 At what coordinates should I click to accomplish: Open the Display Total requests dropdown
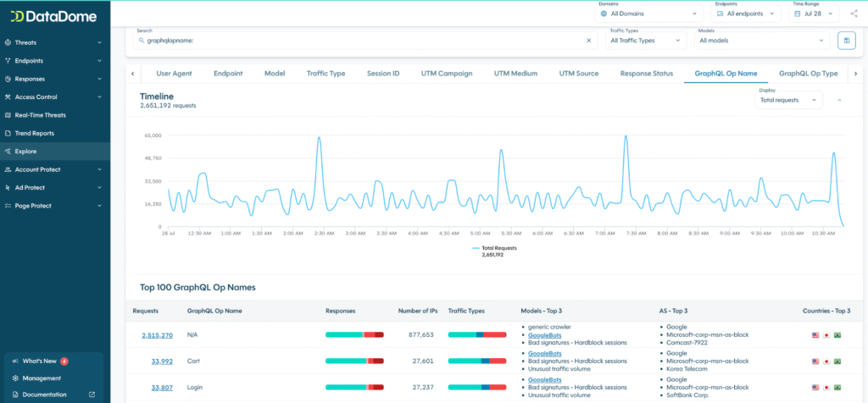pos(789,100)
